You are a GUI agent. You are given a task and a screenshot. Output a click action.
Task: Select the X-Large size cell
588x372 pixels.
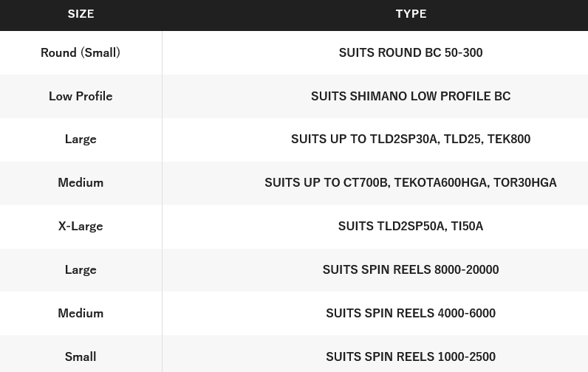click(x=81, y=227)
